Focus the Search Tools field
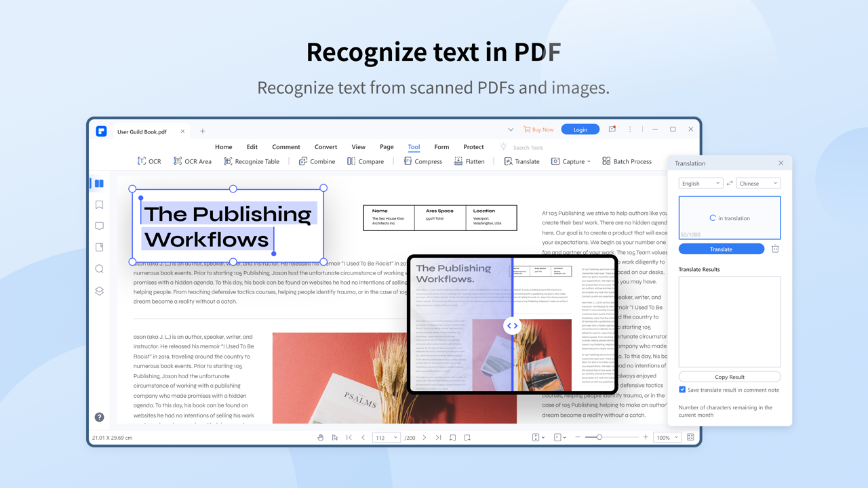The image size is (868, 488). click(528, 147)
